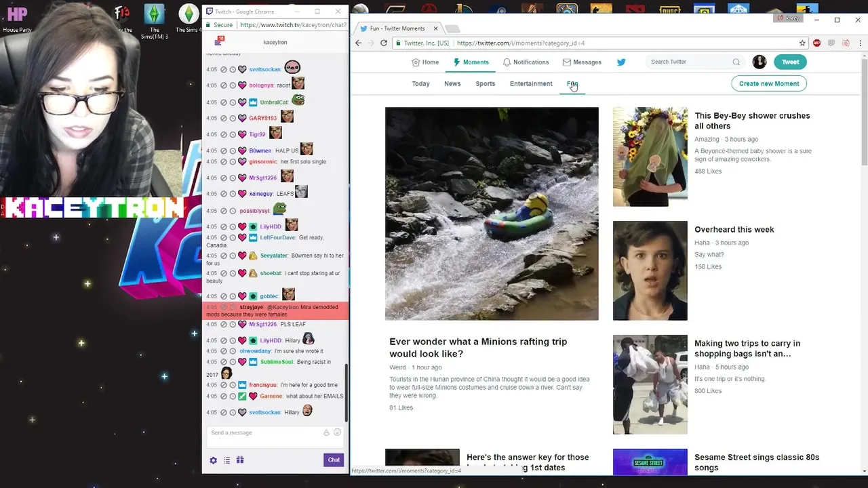Open Twitter Notifications
Image resolution: width=868 pixels, height=488 pixels.
click(526, 62)
